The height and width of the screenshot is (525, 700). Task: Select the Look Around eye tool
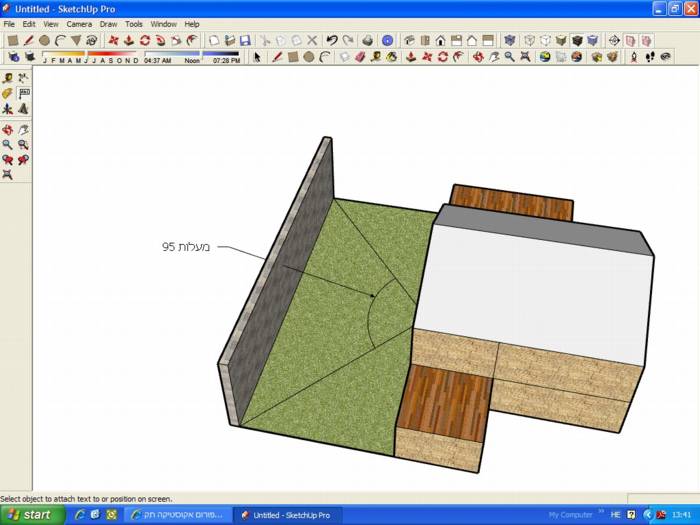tap(665, 57)
